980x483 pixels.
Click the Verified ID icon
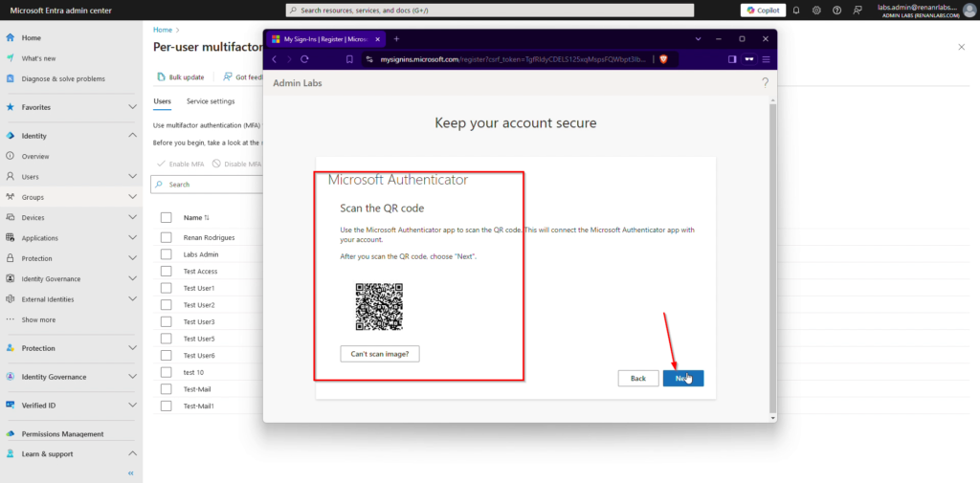pos(10,405)
